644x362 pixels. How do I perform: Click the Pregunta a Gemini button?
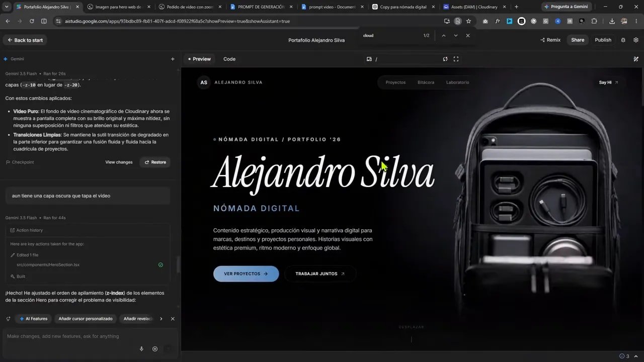click(566, 7)
